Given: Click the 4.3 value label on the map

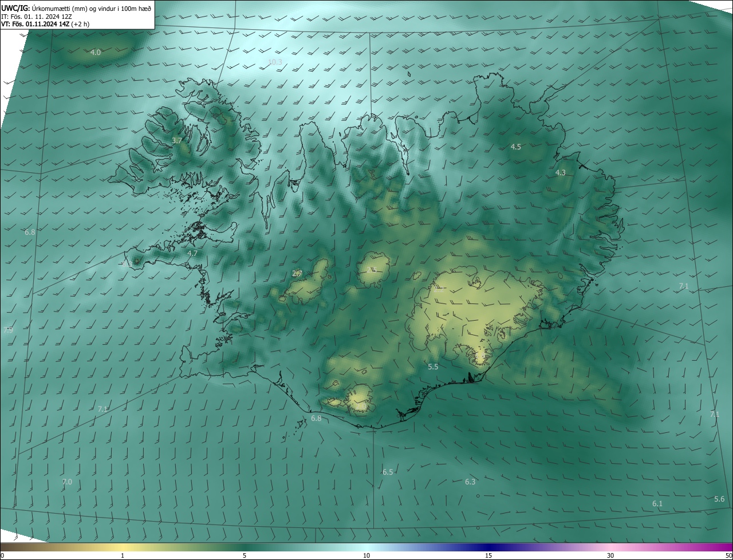Looking at the screenshot, I should (561, 172).
